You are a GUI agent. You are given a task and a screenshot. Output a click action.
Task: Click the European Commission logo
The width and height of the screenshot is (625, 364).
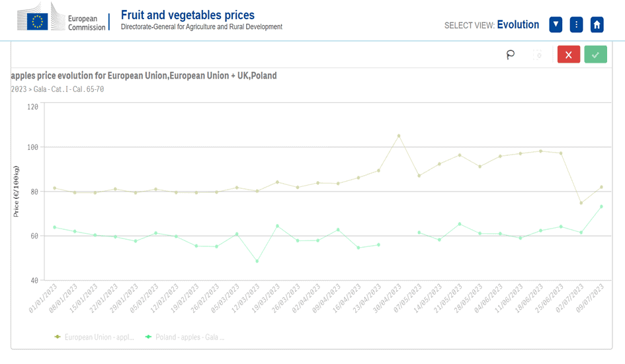coord(62,18)
